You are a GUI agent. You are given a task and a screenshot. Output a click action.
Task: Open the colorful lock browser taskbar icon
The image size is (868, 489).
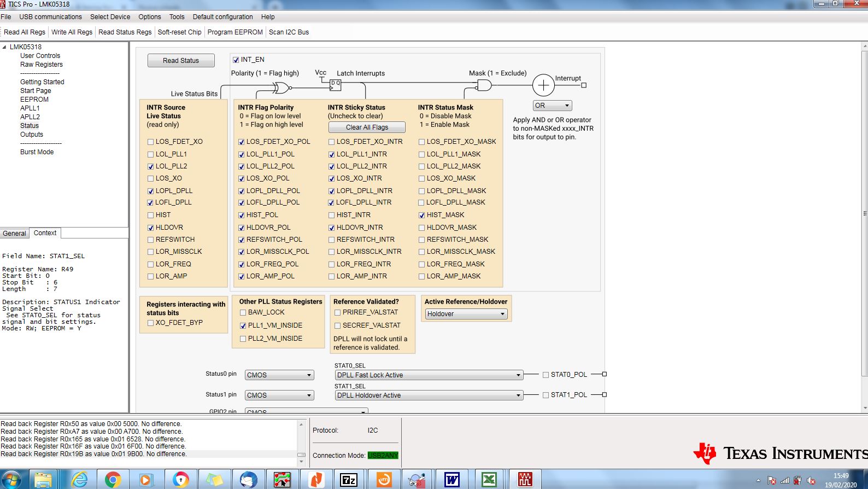[x=180, y=480]
